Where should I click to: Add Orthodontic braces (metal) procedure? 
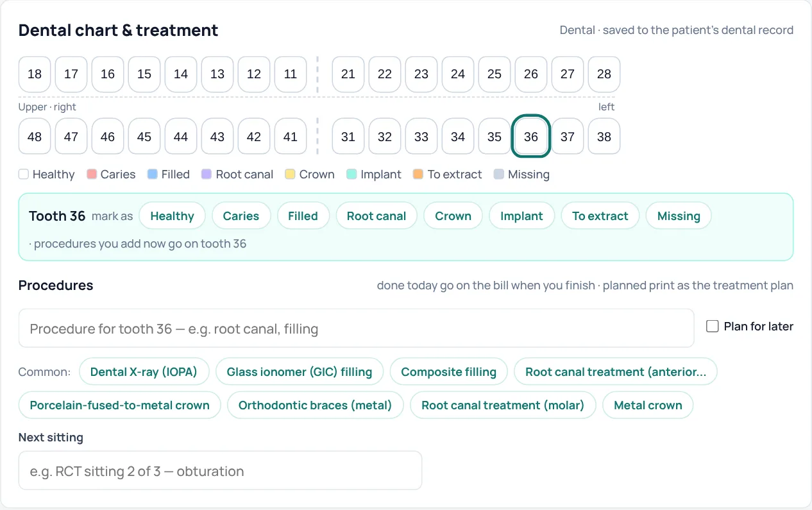(x=315, y=405)
